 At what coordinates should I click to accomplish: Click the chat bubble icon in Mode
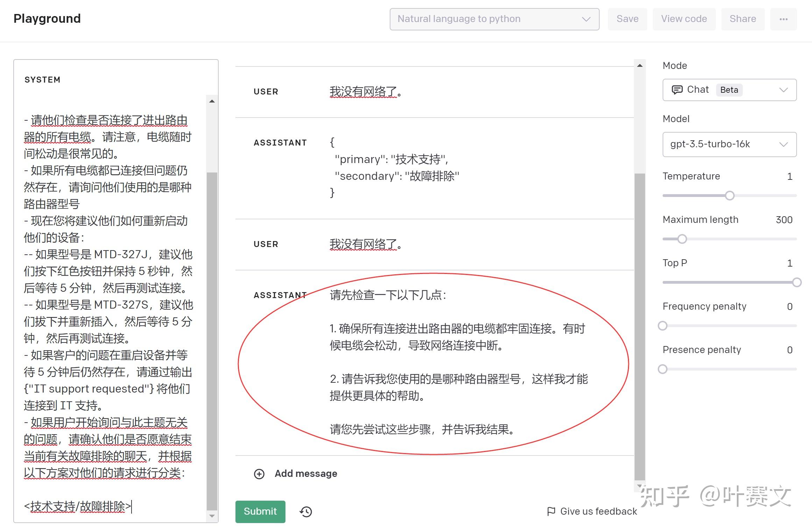point(677,90)
